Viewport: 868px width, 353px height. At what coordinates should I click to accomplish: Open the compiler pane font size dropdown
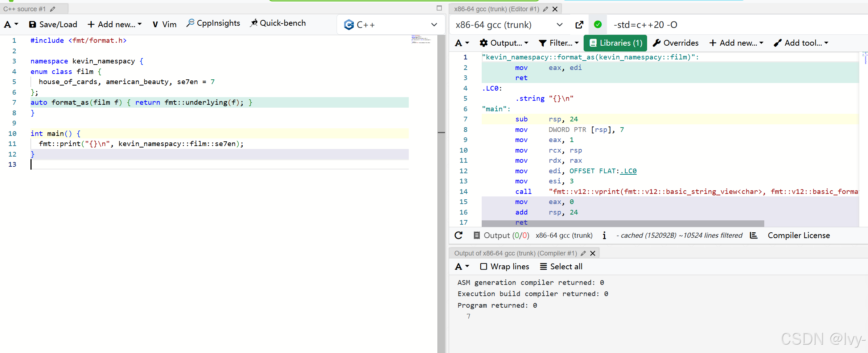coord(462,43)
